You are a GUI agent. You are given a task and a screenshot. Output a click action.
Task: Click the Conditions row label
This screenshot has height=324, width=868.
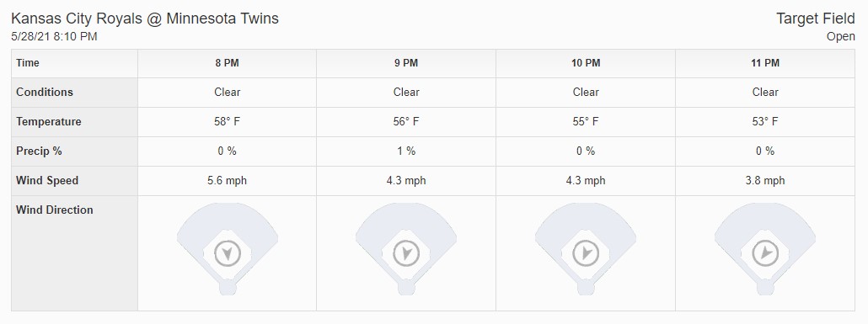pyautogui.click(x=45, y=93)
